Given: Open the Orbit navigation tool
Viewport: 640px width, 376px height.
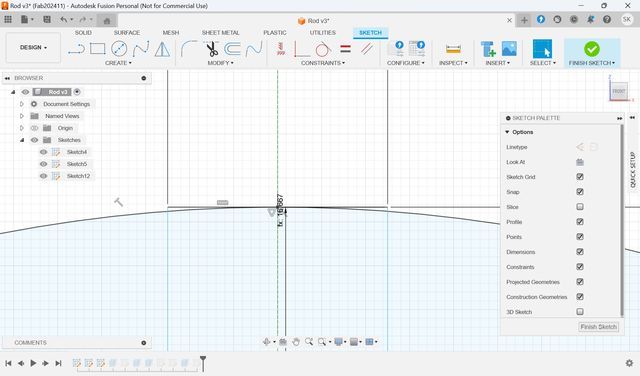Looking at the screenshot, I should click(x=267, y=342).
